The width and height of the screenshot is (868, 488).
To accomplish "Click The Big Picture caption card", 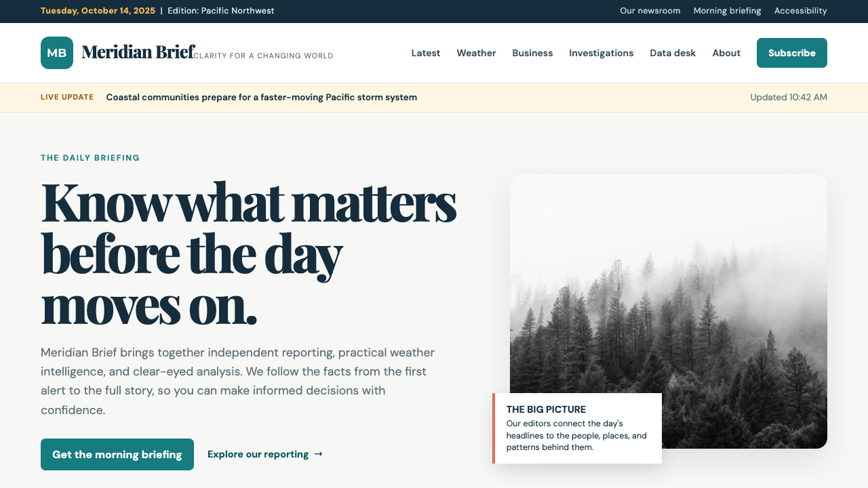I will point(577,428).
